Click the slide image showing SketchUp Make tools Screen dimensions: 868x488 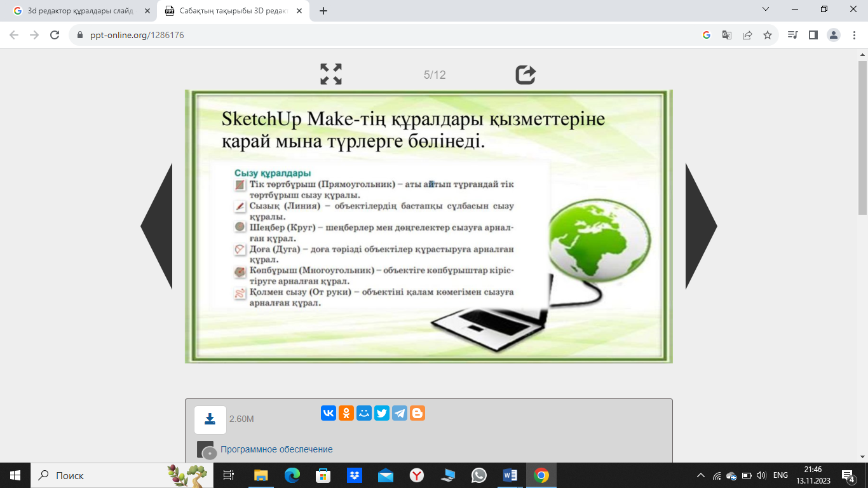tap(429, 226)
